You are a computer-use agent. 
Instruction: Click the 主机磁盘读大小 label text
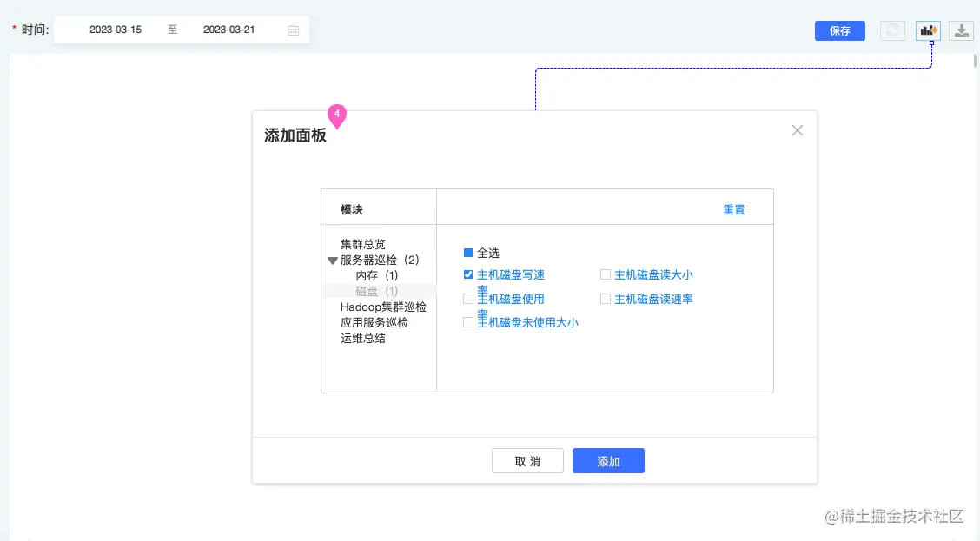click(653, 274)
